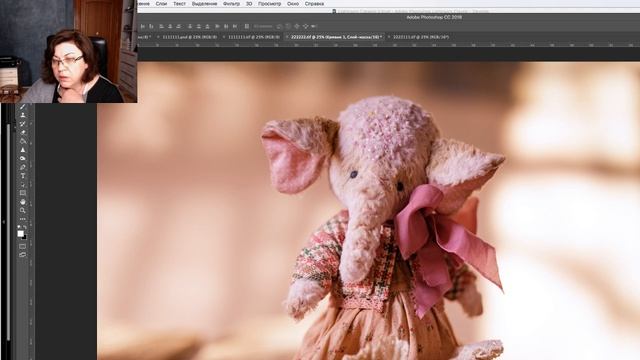Open the Edit Toolbar three-dots menu

23,219
